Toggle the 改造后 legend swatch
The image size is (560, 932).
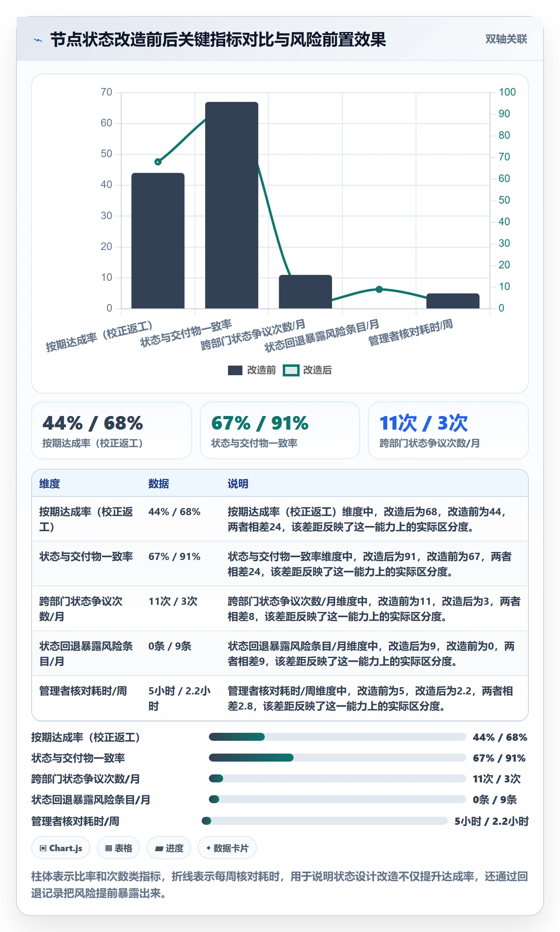point(291,370)
